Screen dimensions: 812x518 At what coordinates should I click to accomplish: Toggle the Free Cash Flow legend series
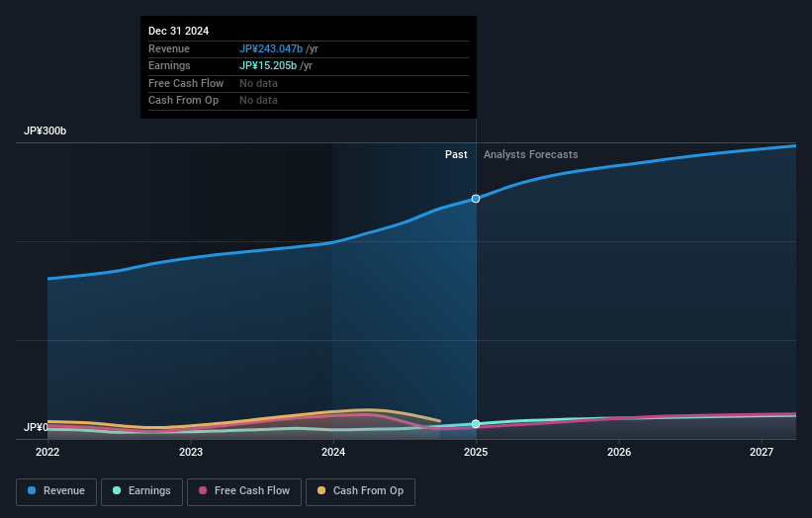pyautogui.click(x=244, y=491)
